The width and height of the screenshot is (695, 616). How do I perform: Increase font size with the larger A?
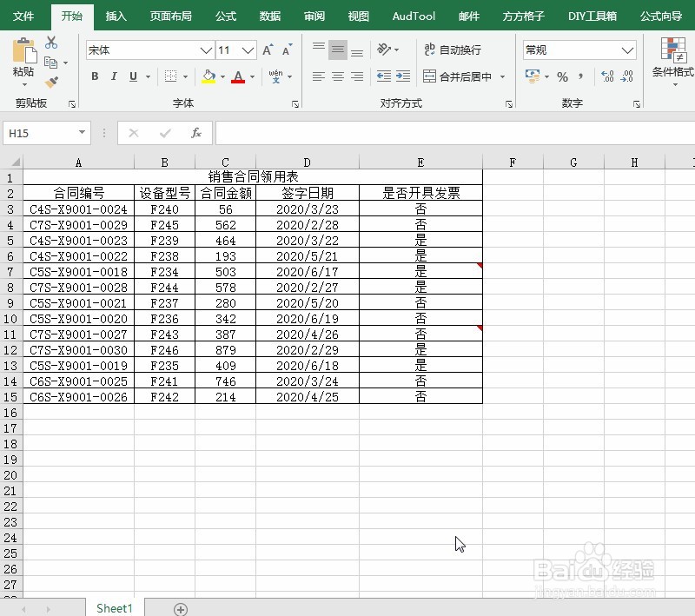268,50
